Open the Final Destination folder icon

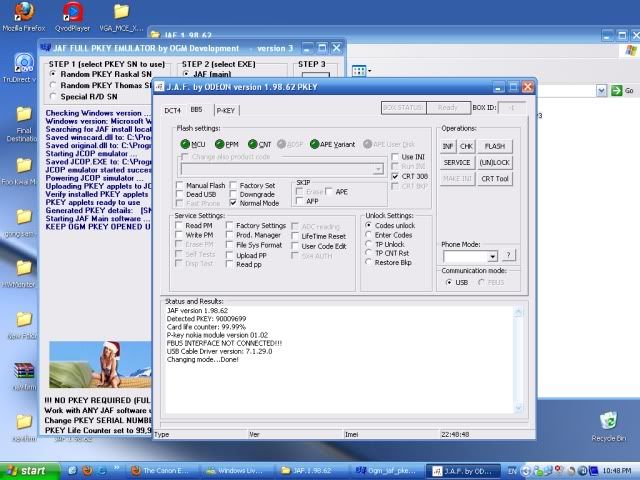click(23, 124)
